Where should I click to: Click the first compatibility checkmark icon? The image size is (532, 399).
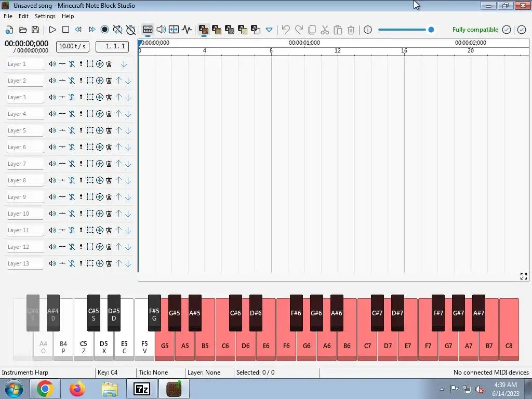(506, 30)
